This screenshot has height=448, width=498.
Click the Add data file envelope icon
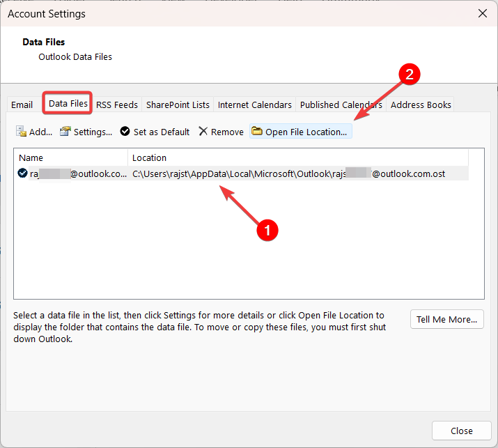[22, 131]
